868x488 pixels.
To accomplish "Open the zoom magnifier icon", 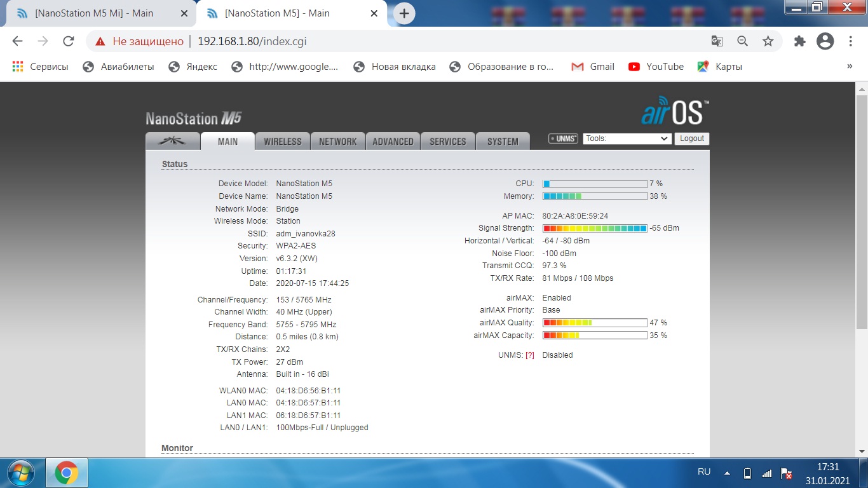I will point(742,41).
